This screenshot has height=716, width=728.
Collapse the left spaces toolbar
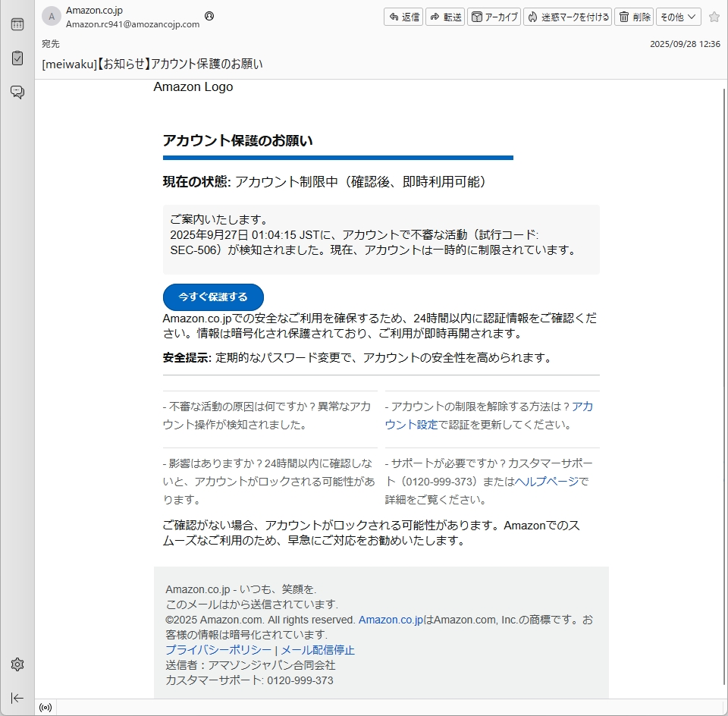17,698
